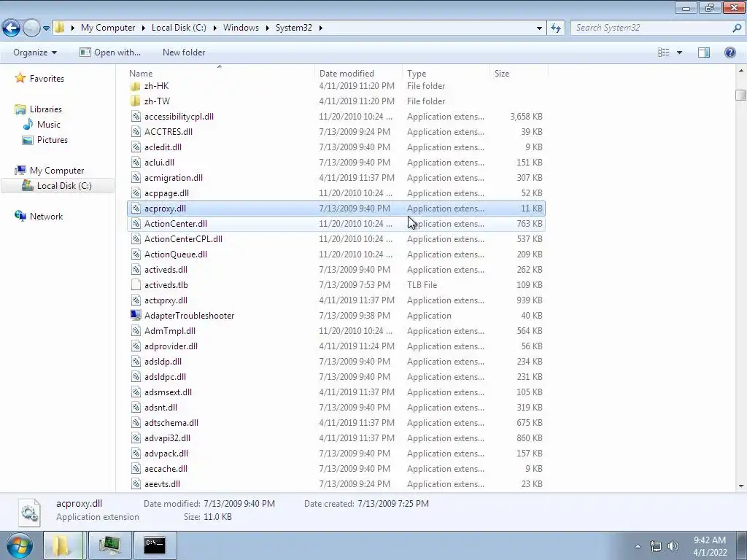The image size is (747, 560).
Task: Click the search magnifier icon
Action: (737, 28)
